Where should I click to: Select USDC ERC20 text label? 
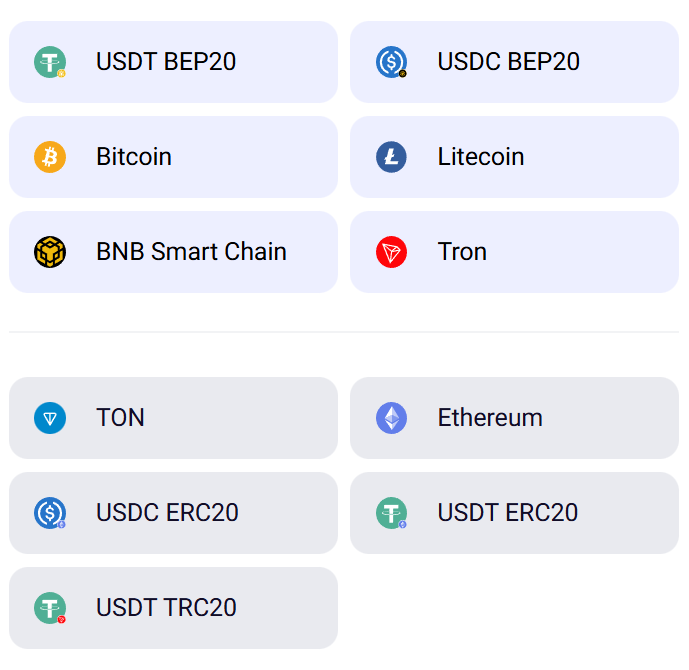point(167,513)
